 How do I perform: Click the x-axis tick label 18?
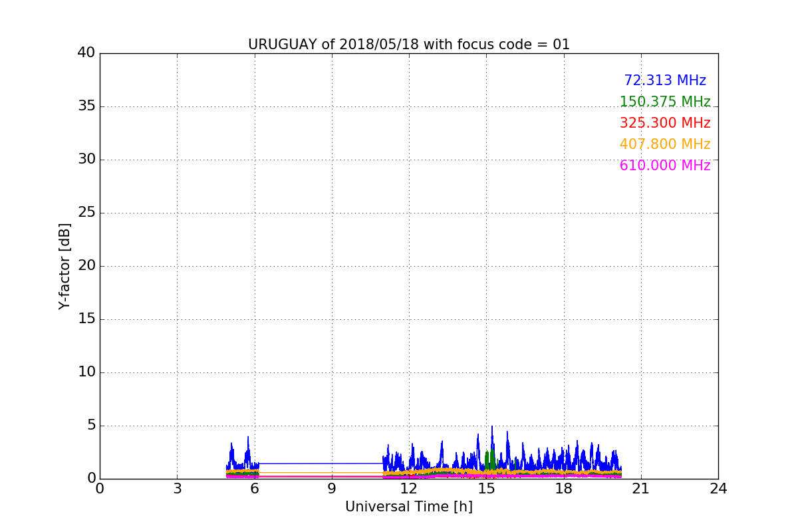pyautogui.click(x=564, y=488)
